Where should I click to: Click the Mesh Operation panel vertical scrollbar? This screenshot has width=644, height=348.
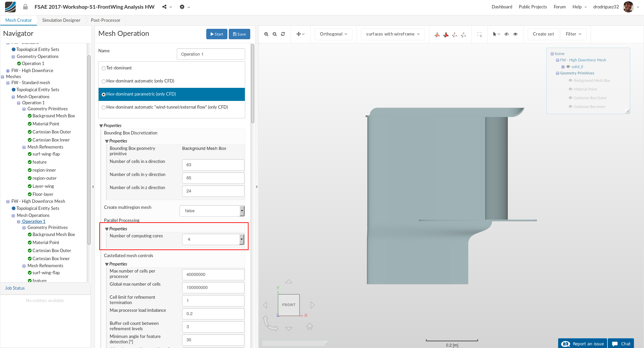click(253, 84)
